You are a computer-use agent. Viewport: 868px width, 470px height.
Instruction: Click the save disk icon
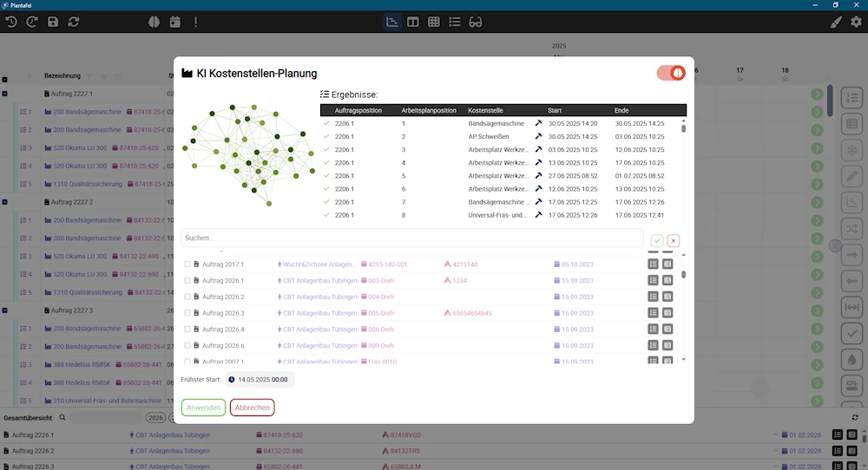(x=53, y=22)
